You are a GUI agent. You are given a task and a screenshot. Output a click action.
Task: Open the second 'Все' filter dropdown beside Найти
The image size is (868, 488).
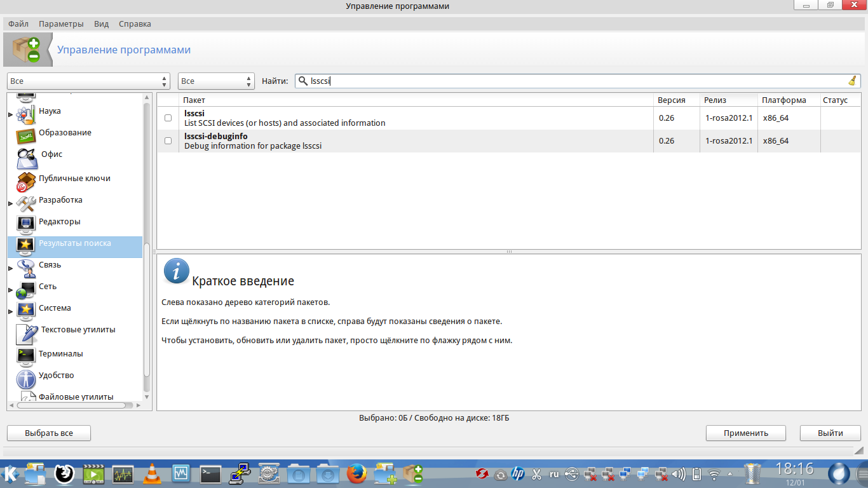point(216,81)
